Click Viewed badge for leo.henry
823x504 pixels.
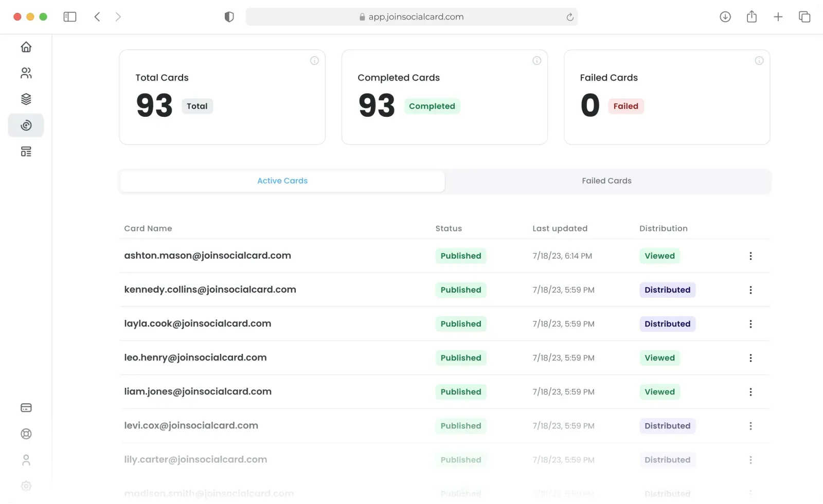[659, 358]
